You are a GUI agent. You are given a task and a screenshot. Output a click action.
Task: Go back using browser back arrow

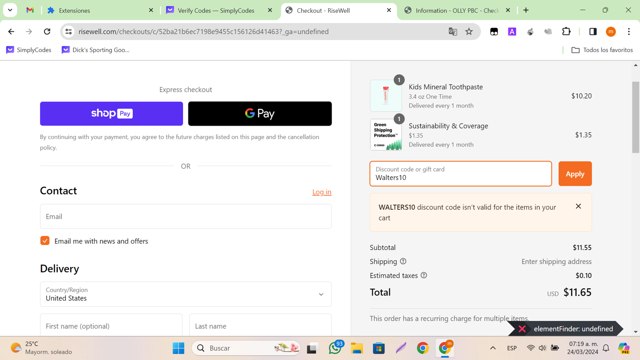coord(11,31)
